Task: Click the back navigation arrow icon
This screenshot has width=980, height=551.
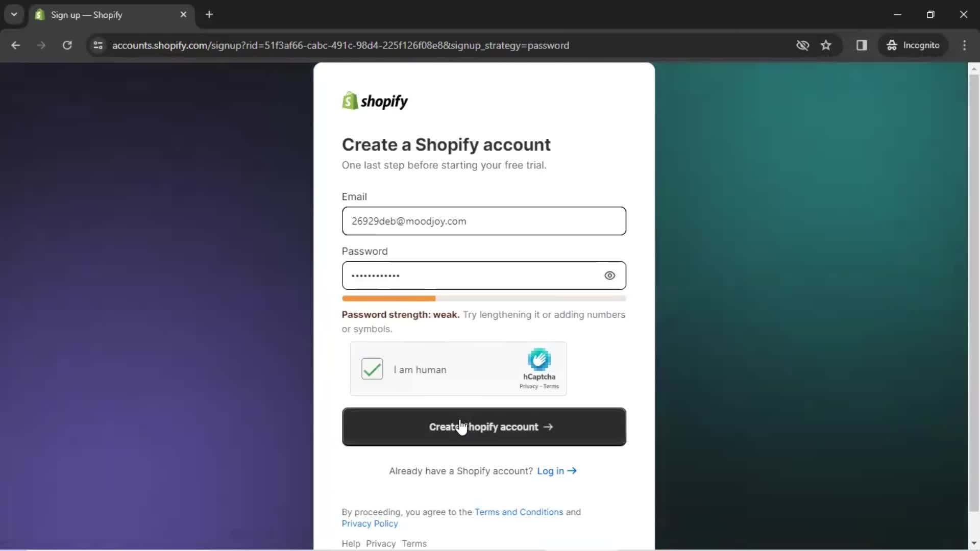Action: click(x=16, y=45)
